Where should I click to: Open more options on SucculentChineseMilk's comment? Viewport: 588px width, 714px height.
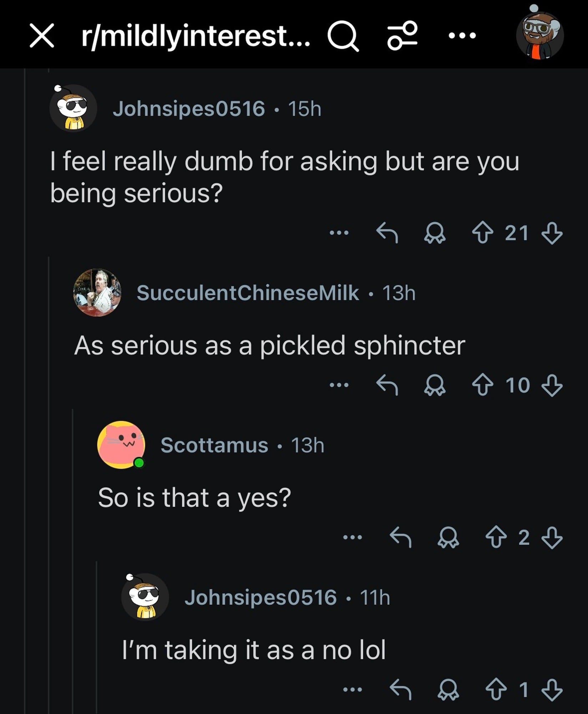[339, 385]
